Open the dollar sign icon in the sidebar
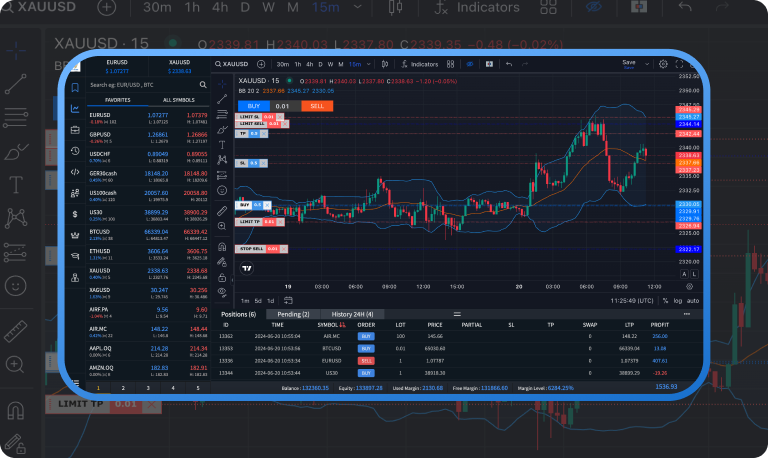The width and height of the screenshot is (768, 458). pos(75,214)
